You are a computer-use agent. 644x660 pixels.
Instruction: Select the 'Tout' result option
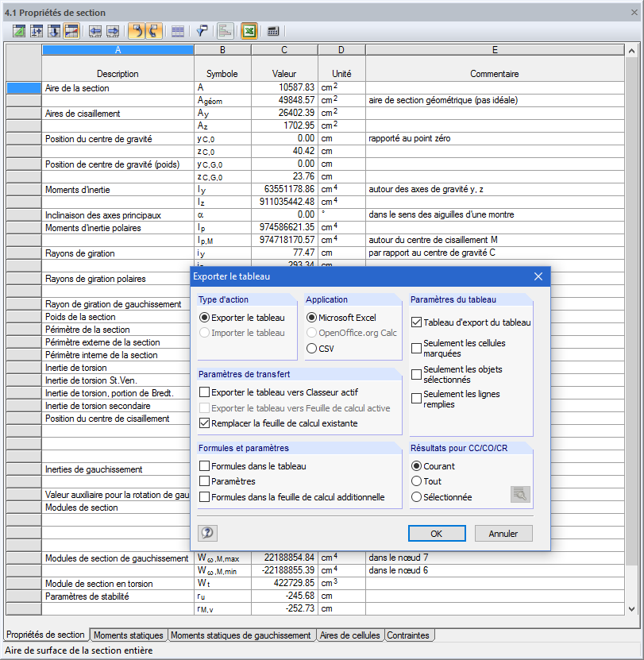coord(415,480)
